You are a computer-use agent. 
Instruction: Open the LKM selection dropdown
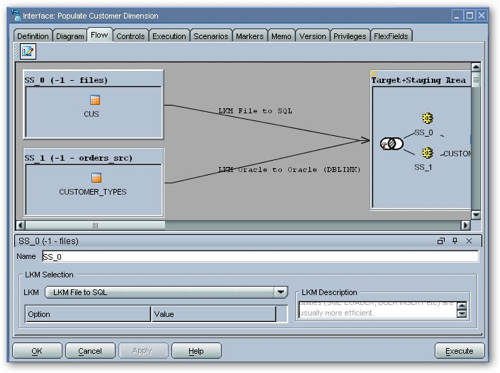click(281, 292)
